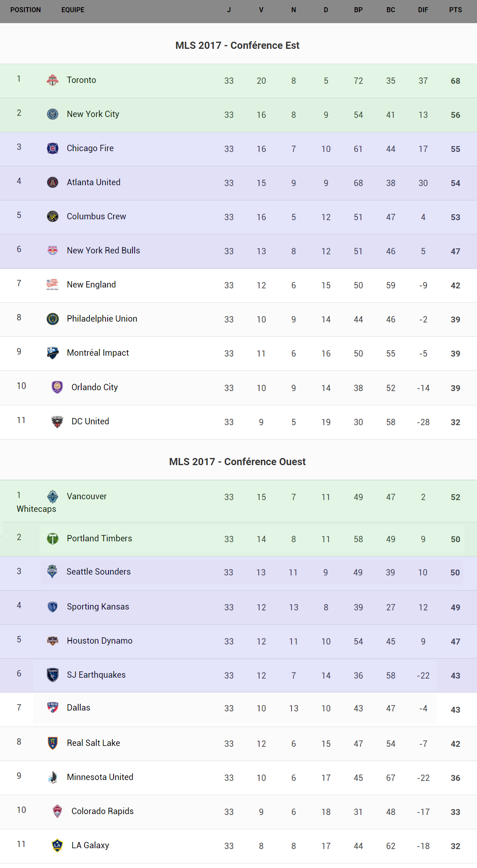
Task: Open the Seattle Sounders team link
Action: [x=98, y=572]
